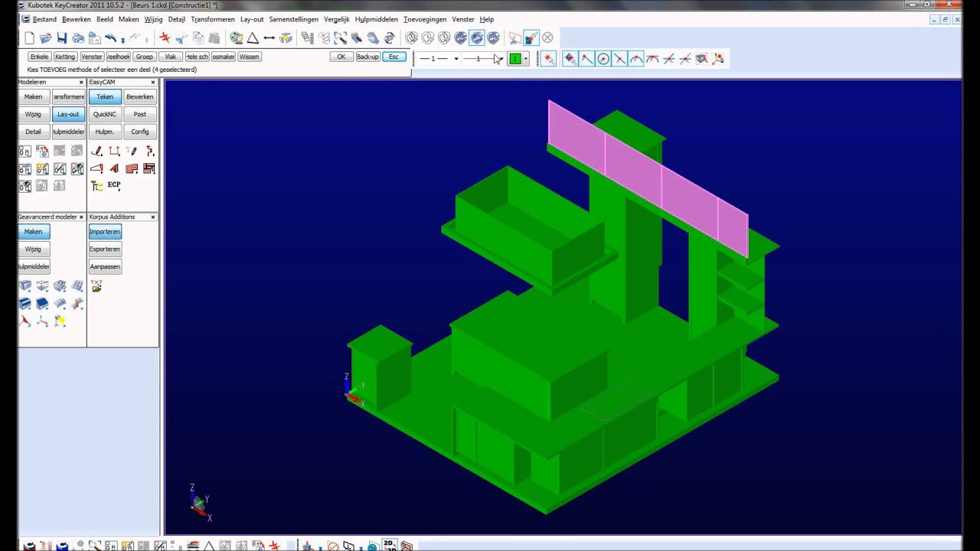
Task: Open the color palette icon
Action: coord(237,38)
